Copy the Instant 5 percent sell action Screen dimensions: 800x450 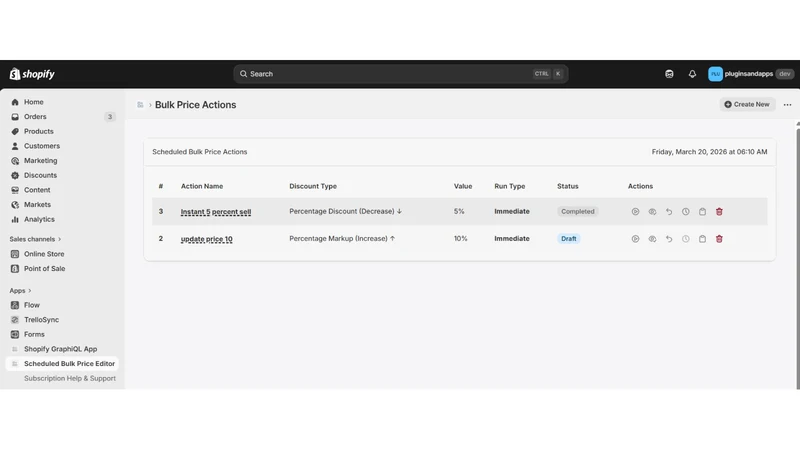[x=703, y=212]
